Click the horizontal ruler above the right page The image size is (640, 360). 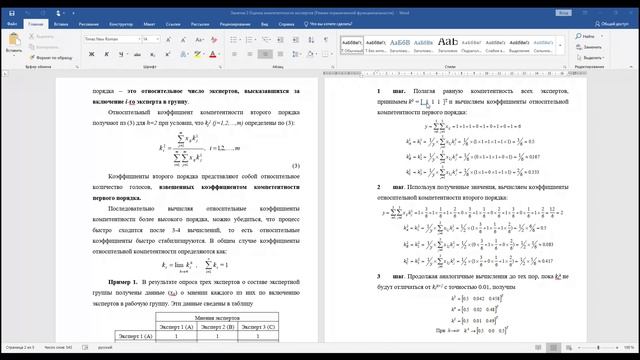[455, 73]
